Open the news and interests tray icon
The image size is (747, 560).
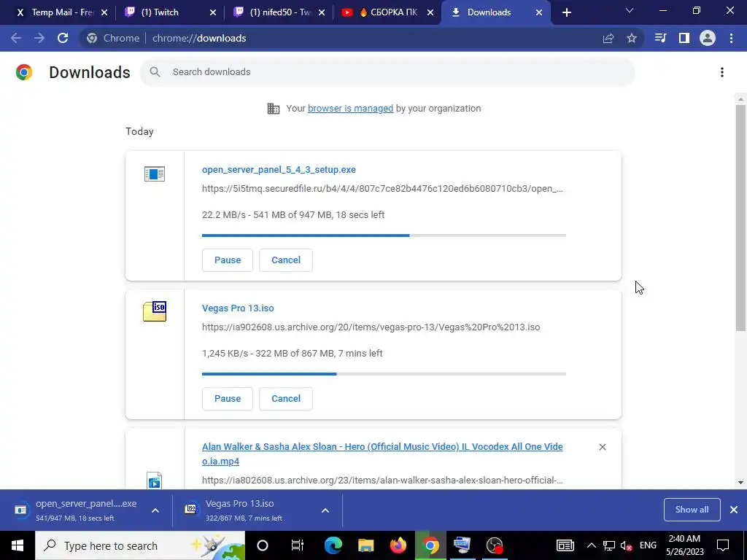coord(565,545)
